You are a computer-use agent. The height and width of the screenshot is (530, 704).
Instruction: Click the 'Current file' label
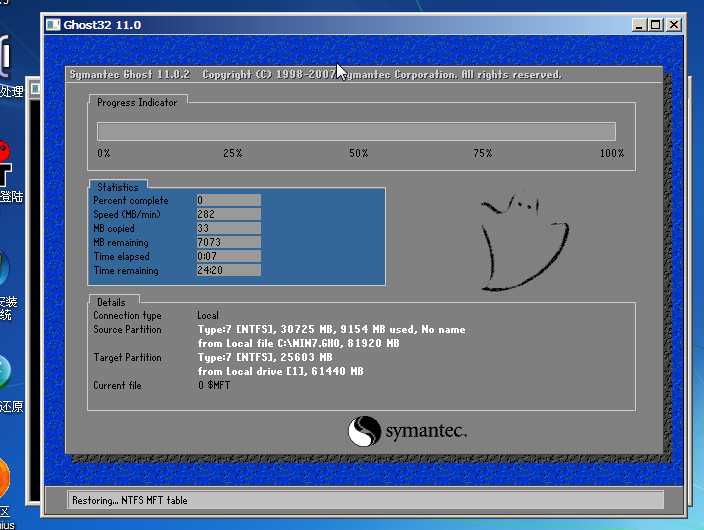[117, 385]
